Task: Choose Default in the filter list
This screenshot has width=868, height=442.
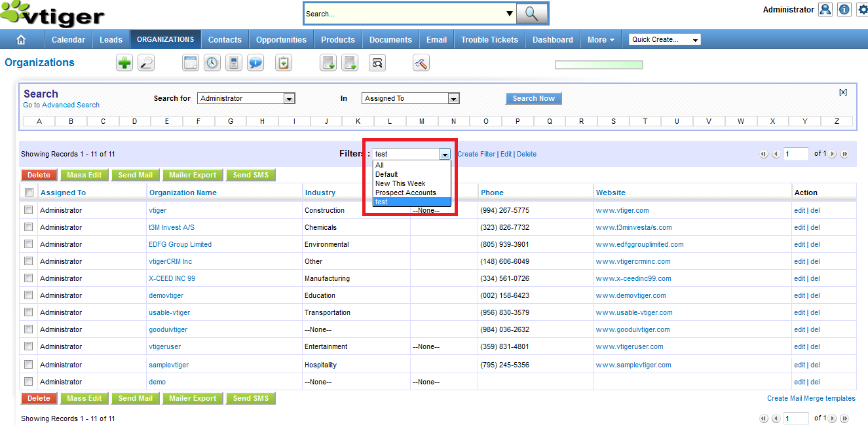Action: coord(412,174)
